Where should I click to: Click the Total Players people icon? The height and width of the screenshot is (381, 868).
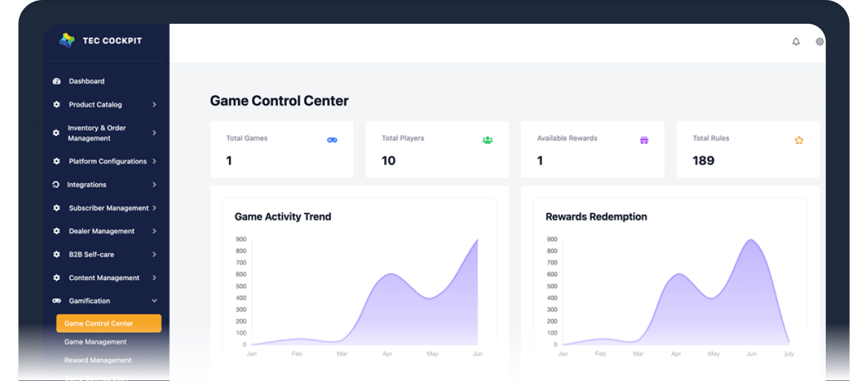tap(487, 140)
